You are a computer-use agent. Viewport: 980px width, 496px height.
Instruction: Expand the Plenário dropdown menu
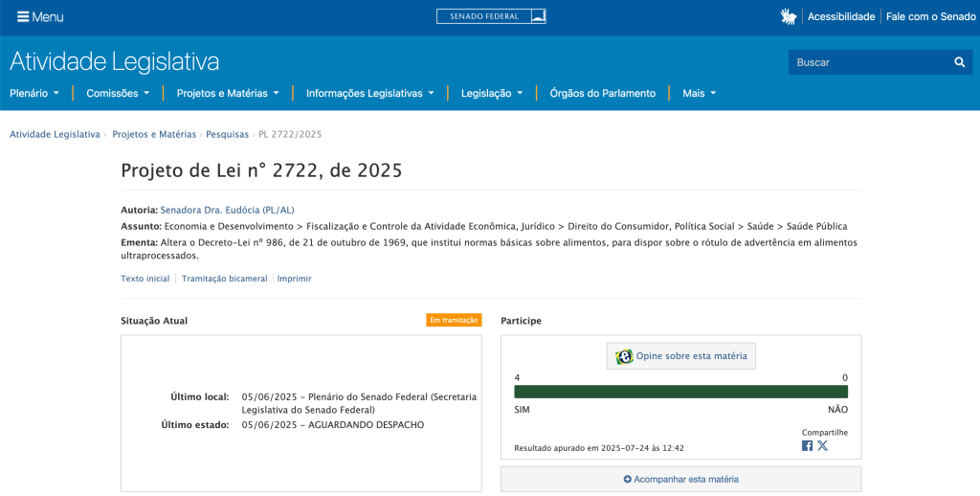(x=34, y=93)
